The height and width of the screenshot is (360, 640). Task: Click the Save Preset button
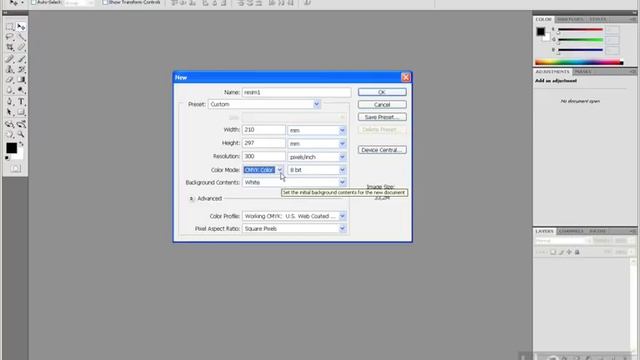coord(382,117)
